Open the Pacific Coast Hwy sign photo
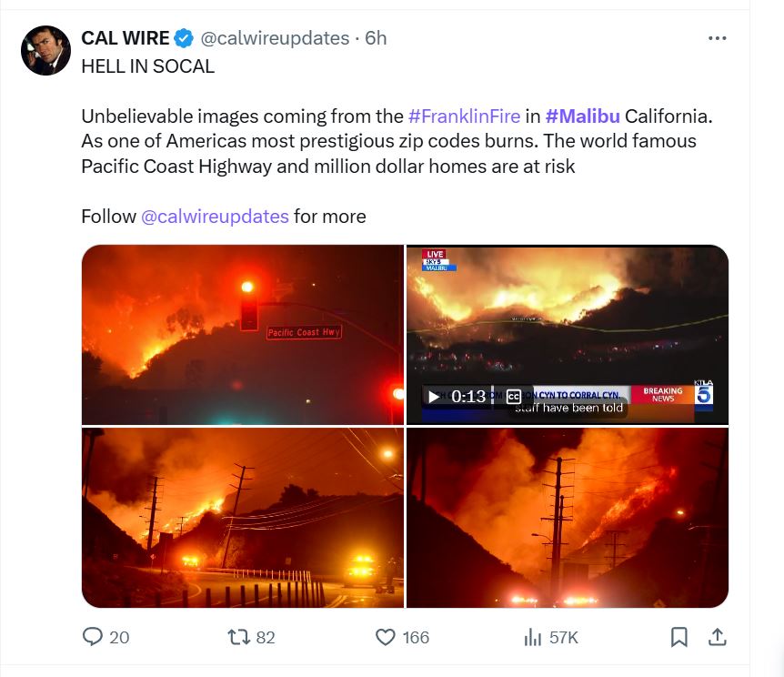The width and height of the screenshot is (784, 677). point(242,334)
